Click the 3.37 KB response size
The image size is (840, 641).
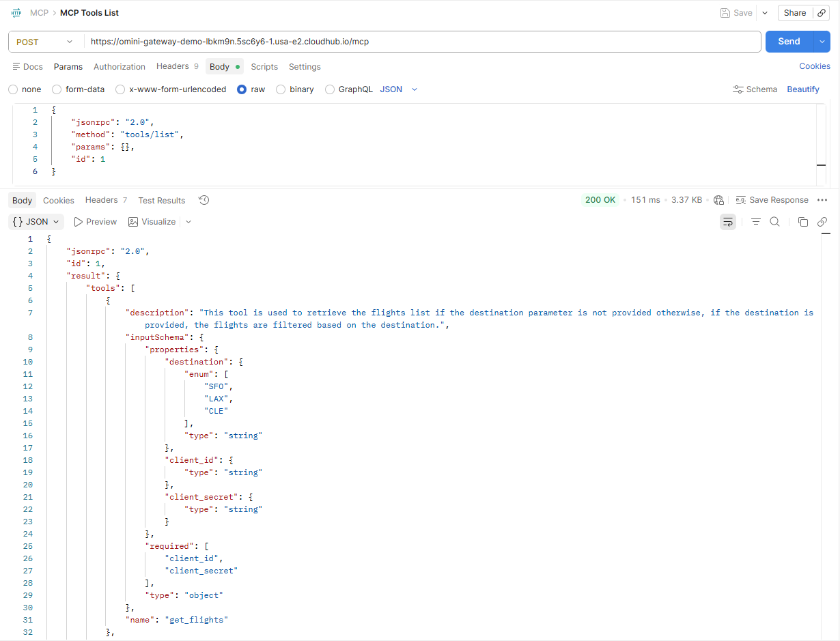pos(686,200)
